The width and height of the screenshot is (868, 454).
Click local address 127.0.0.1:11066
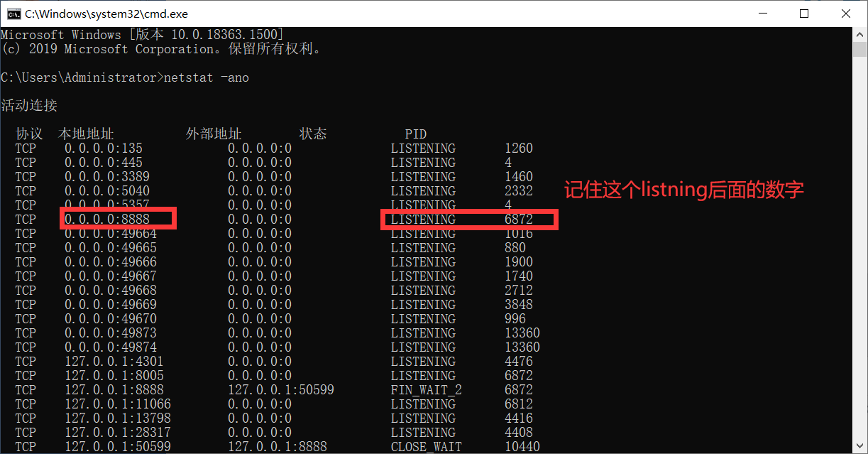coord(118,404)
